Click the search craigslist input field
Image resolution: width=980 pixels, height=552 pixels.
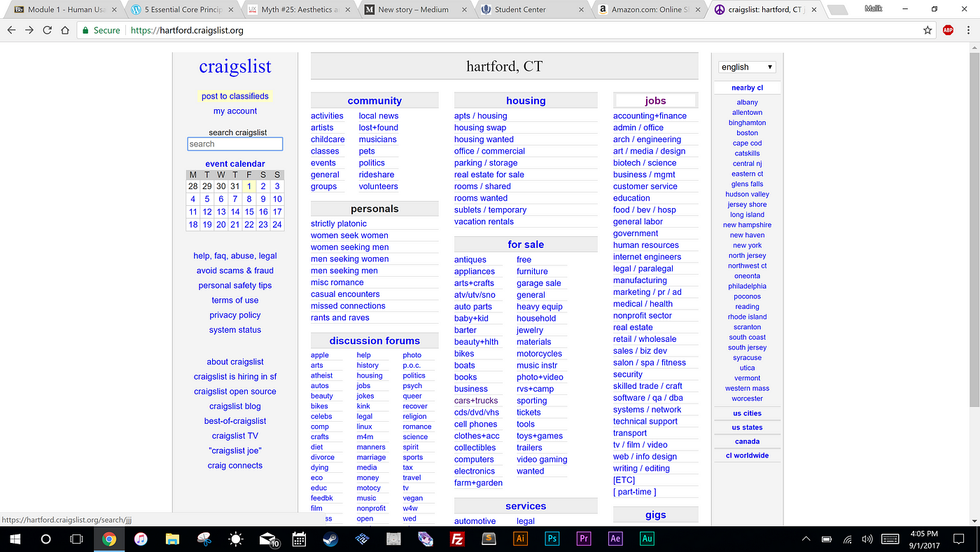point(235,144)
